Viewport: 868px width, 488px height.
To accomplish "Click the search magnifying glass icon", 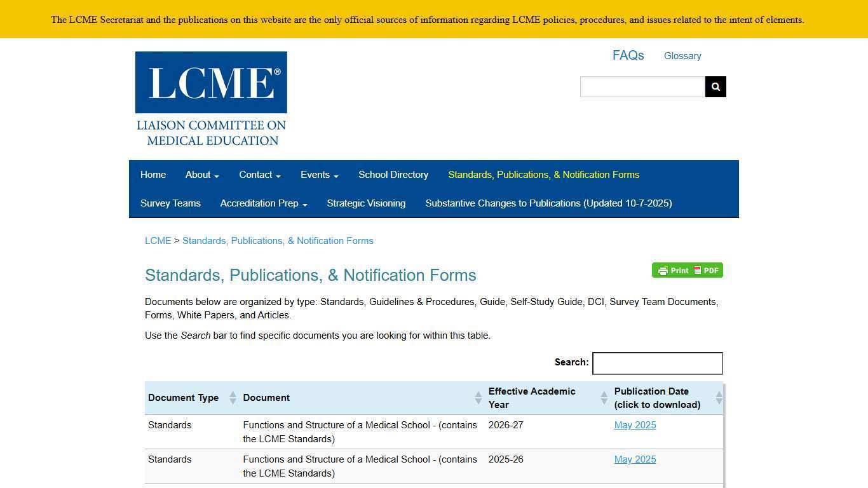I will [x=715, y=86].
